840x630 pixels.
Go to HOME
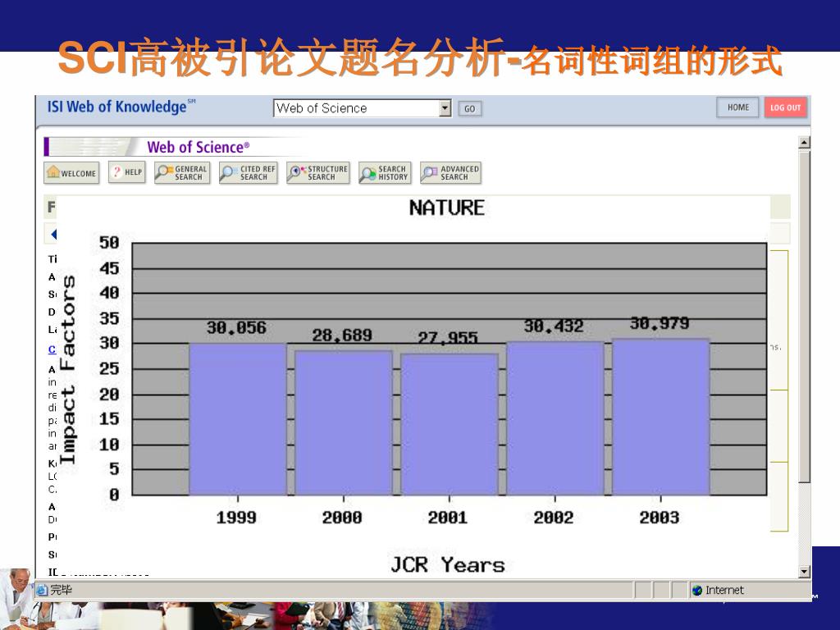(x=738, y=107)
